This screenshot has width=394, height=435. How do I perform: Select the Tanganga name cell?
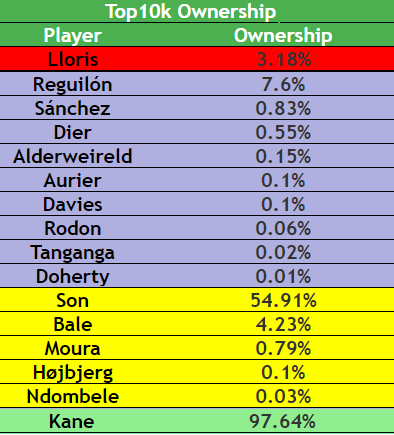[x=73, y=253]
